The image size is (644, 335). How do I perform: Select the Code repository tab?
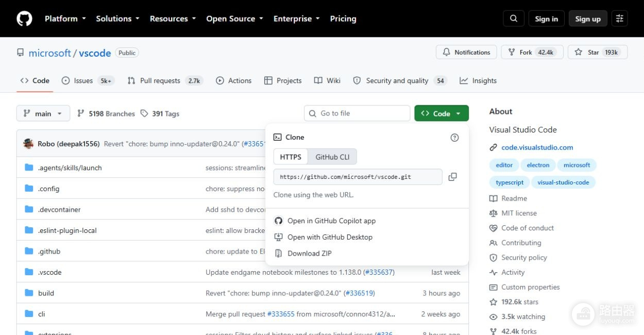(x=35, y=80)
